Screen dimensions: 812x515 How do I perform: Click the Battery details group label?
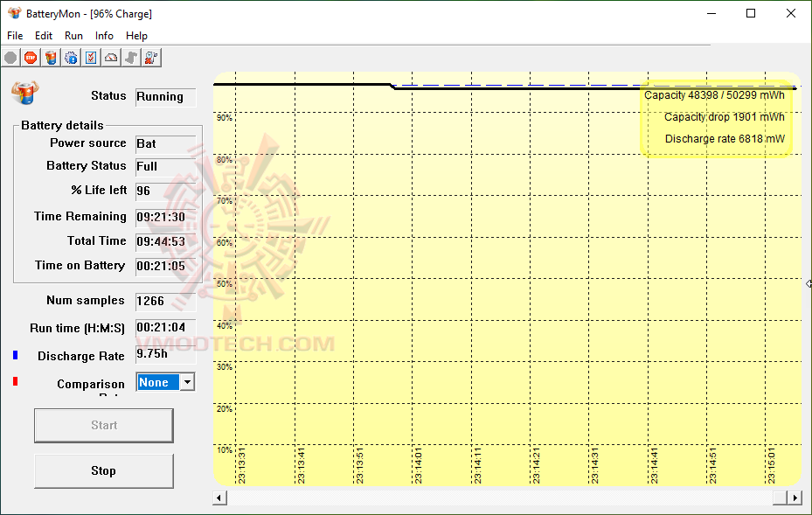(62, 125)
